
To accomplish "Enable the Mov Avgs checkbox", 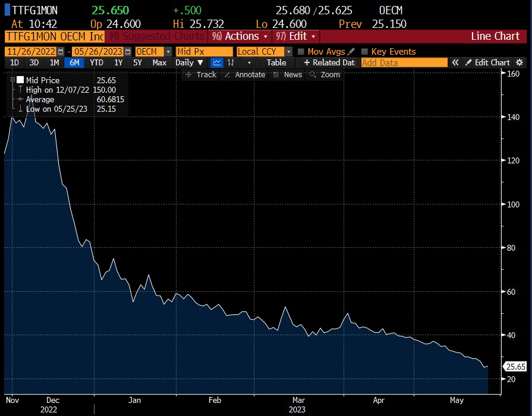I will [x=301, y=52].
